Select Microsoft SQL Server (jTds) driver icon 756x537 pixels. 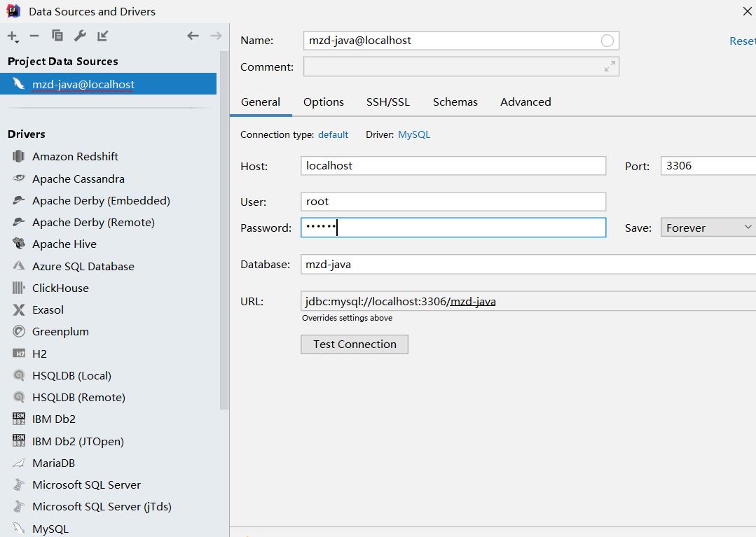click(x=18, y=506)
